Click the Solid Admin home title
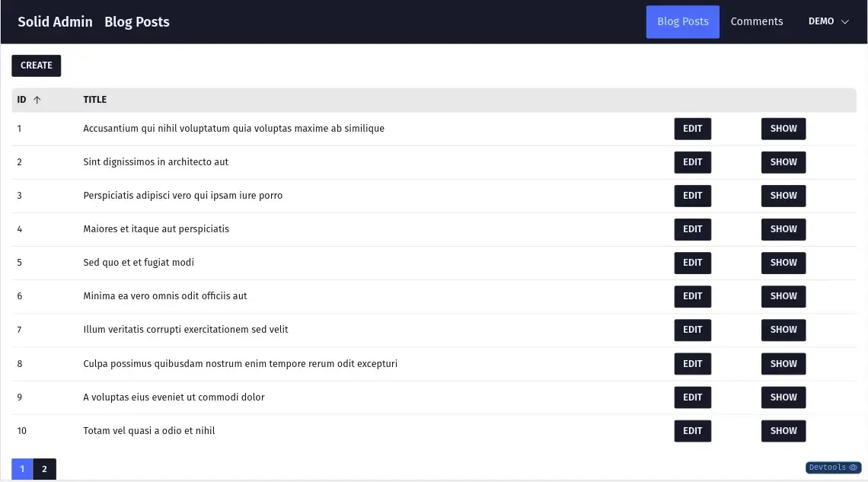 (x=55, y=21)
